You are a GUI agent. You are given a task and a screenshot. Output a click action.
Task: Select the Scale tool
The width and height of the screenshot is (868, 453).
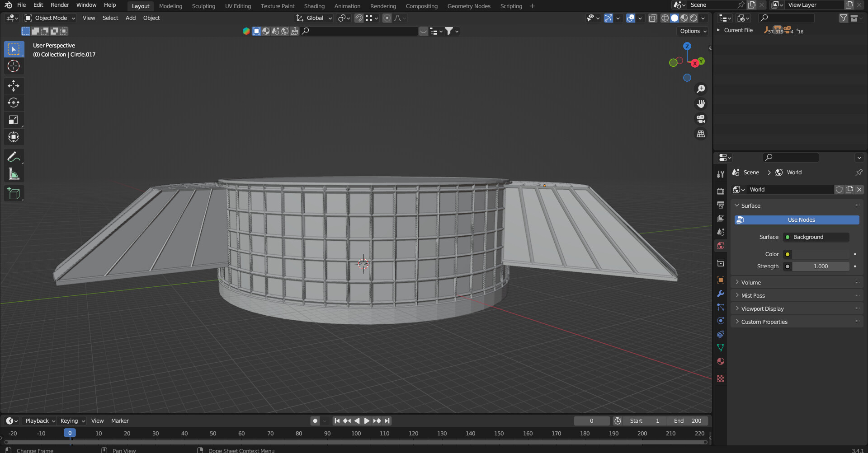pyautogui.click(x=14, y=120)
